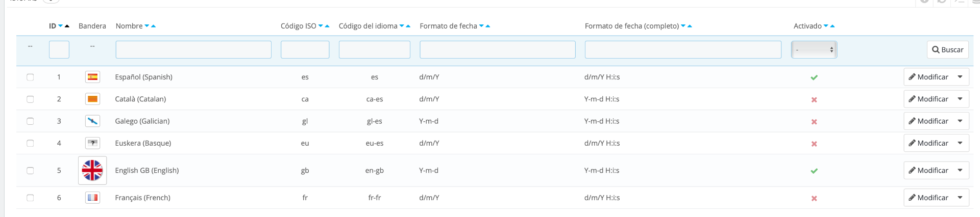Disable the Español activated checkmark
This screenshot has width=980, height=217.
pos(814,77)
